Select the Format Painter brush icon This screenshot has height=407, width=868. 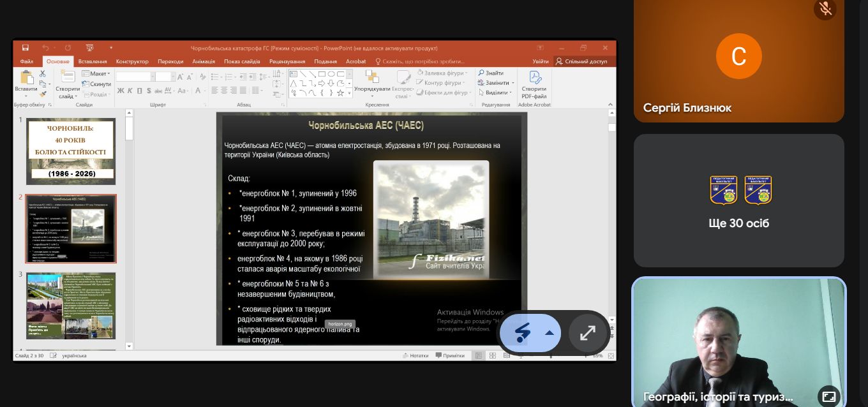coord(43,94)
